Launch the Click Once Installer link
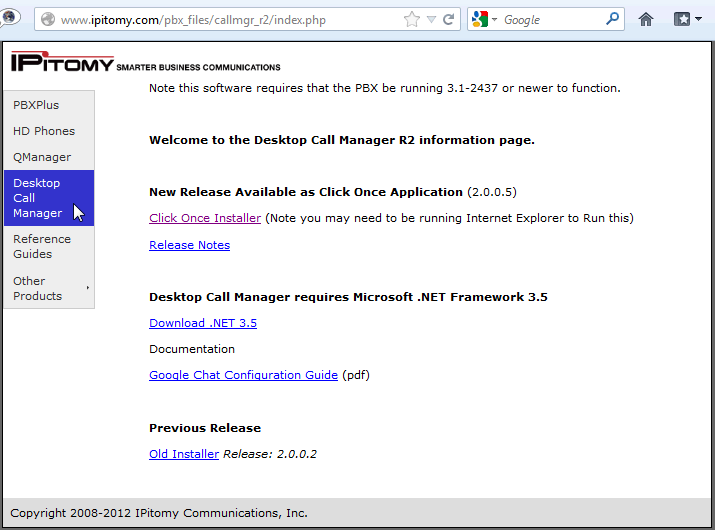 pos(205,218)
